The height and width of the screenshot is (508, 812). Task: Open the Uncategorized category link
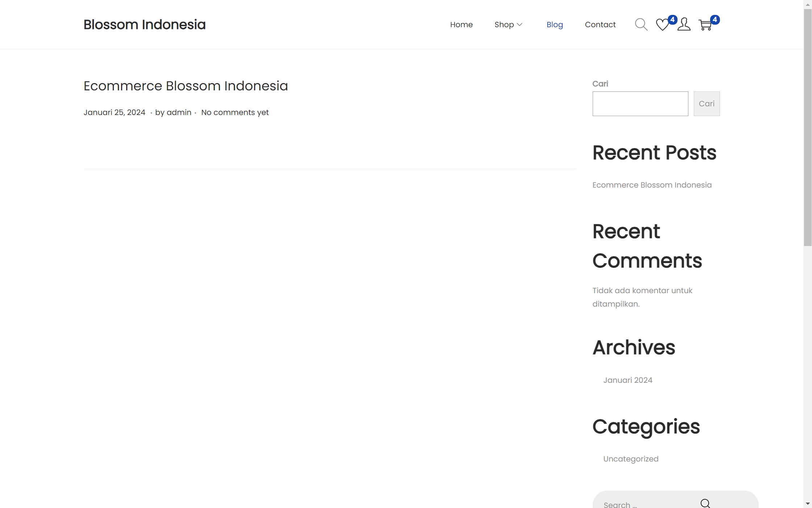point(630,459)
